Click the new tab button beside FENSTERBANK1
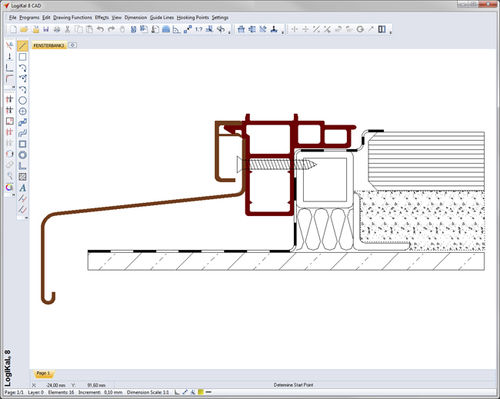The width and height of the screenshot is (500, 399). (x=73, y=45)
